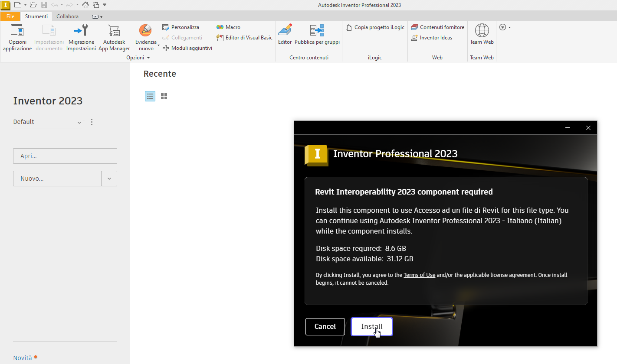
Task: Expand the Evidenzia nuovo dropdown arrow
Action: (x=158, y=45)
